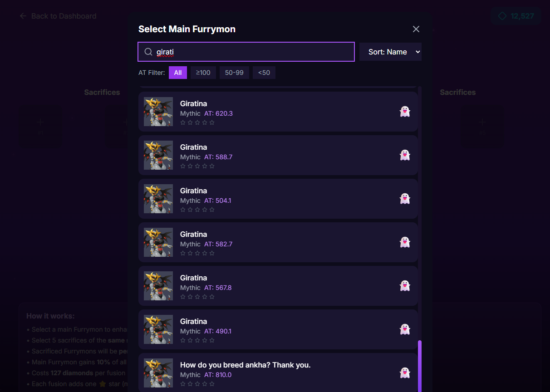Viewport: 550px width, 392px height.
Task: Click ghost type icon on AT 810.0 row
Action: 405,373
